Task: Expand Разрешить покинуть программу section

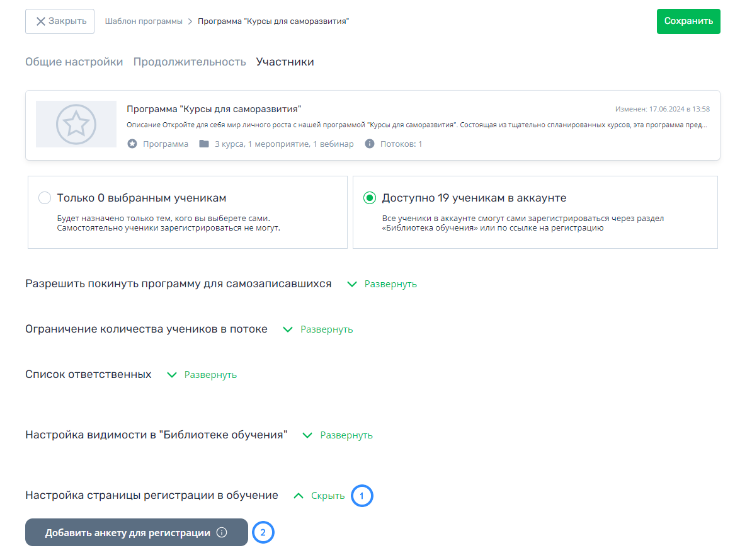Action: coord(382,284)
